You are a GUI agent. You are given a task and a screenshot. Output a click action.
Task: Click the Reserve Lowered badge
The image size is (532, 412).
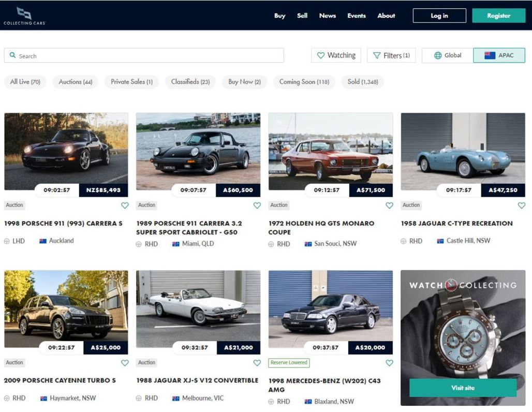point(289,362)
